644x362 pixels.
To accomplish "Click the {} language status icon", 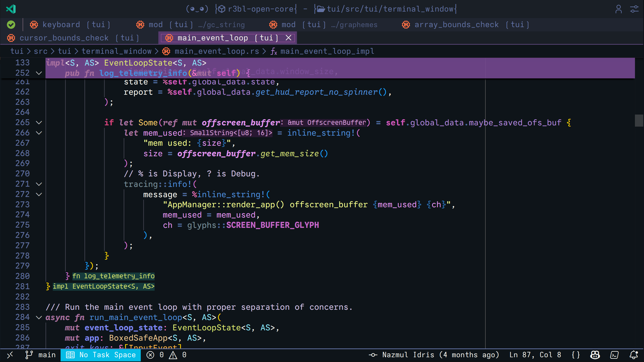I will coord(576,355).
